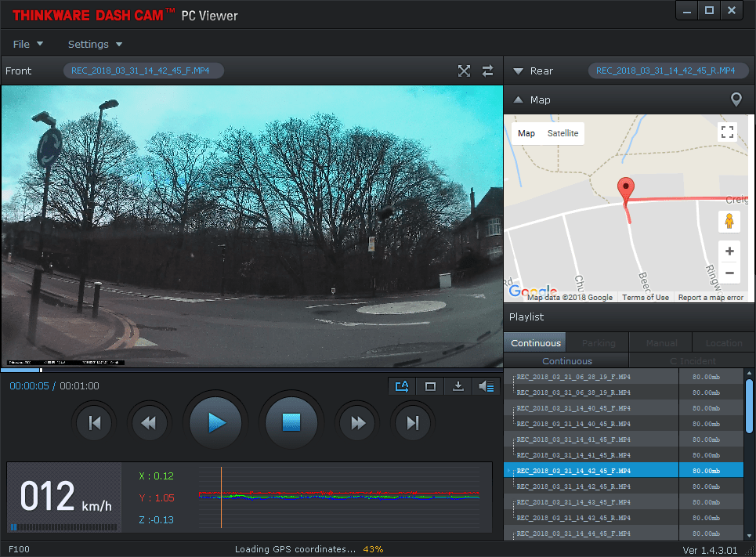The height and width of the screenshot is (557, 756).
Task: Jump to the previous recording file
Action: 95,423
